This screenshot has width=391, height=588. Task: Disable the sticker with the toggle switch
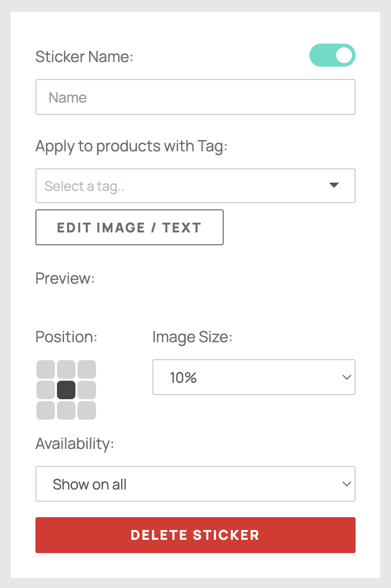click(x=333, y=55)
